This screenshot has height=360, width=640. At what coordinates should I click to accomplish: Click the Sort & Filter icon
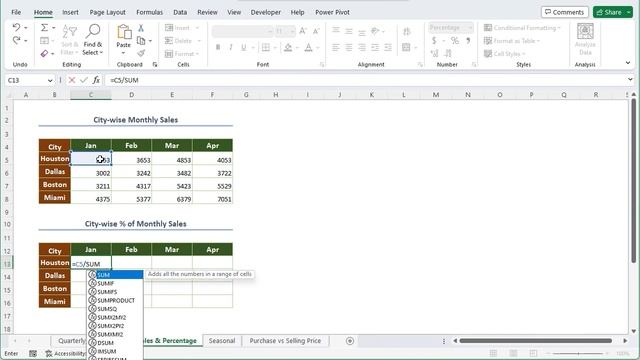pos(69,31)
